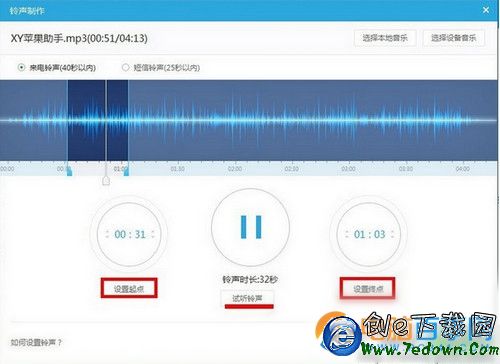The height and width of the screenshot is (364, 500).
Task: Click the dark selected region of the waveform
Action: pos(98,120)
